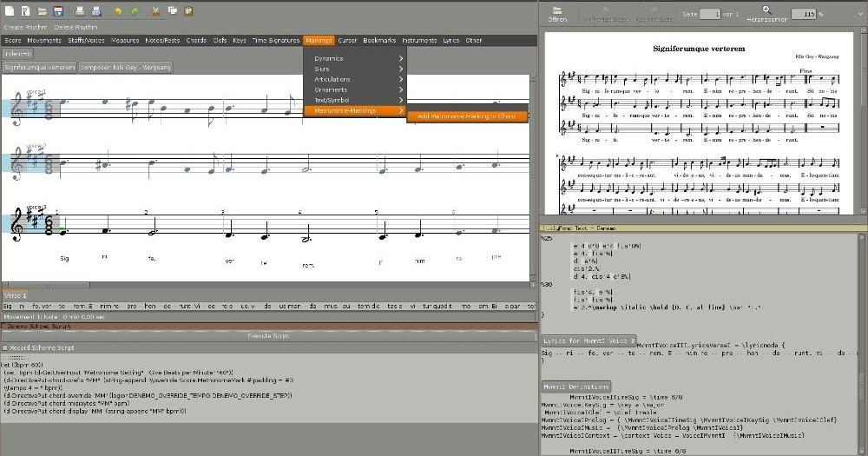The width and height of the screenshot is (868, 456).
Task: Create a new blank score
Action: tap(10, 11)
